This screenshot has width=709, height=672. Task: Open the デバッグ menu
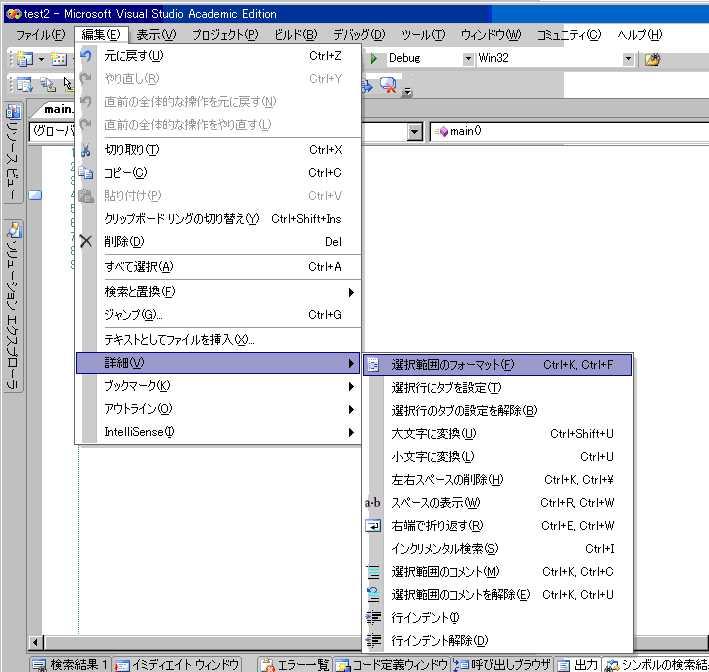pyautogui.click(x=359, y=34)
